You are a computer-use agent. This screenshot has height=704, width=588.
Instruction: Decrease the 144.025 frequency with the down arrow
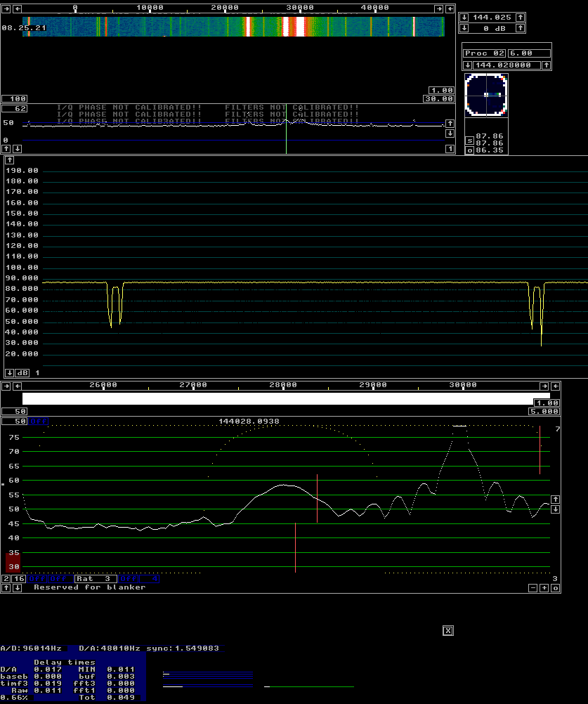pyautogui.click(x=464, y=18)
